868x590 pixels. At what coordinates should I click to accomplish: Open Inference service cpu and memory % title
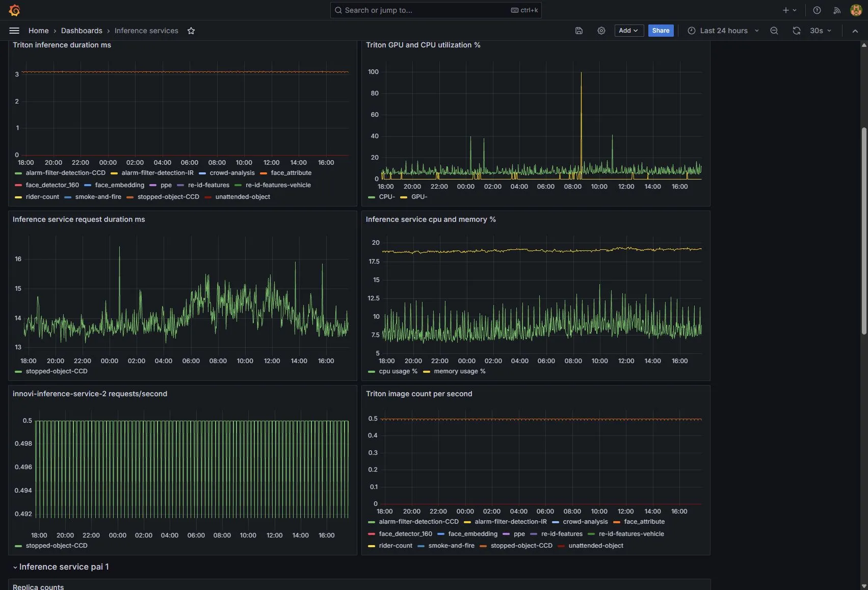click(431, 219)
